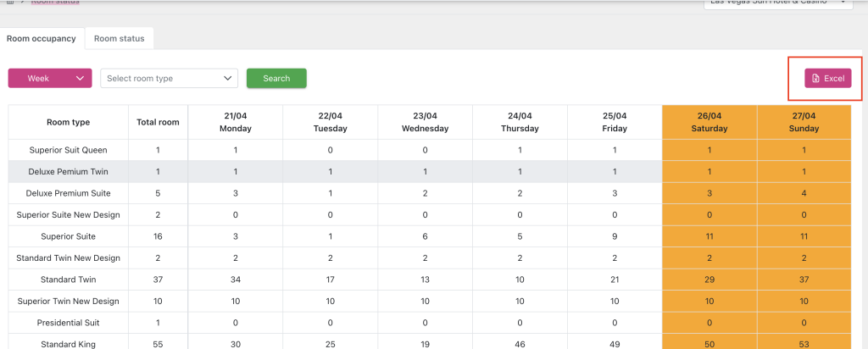Click the Total room column header
The width and height of the screenshot is (868, 349).
click(158, 122)
